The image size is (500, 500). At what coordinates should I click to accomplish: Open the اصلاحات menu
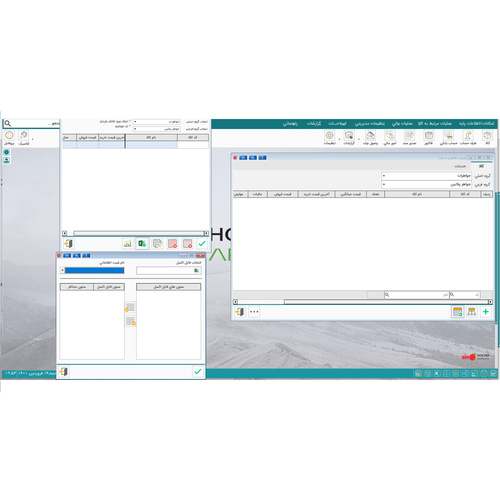(x=337, y=124)
